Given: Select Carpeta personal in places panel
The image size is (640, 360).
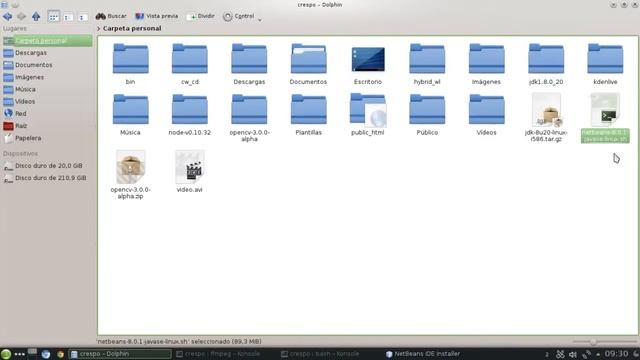Looking at the screenshot, I should [x=47, y=40].
